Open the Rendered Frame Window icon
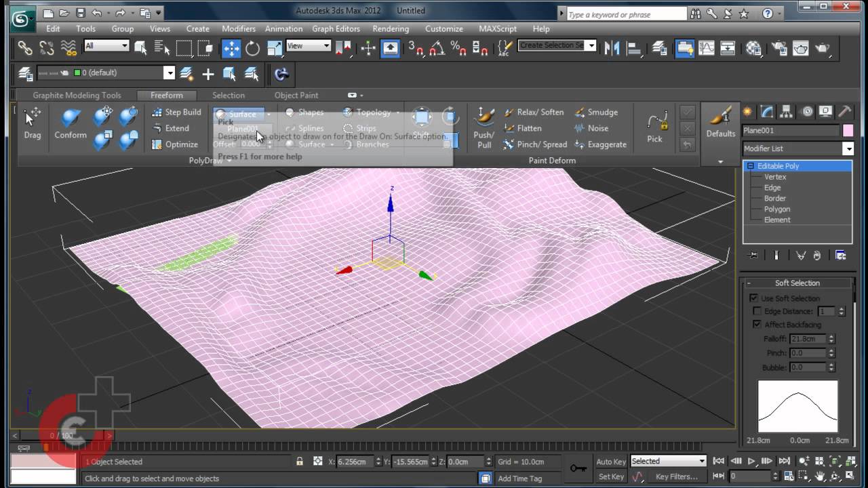This screenshot has height=488, width=868. pos(801,47)
